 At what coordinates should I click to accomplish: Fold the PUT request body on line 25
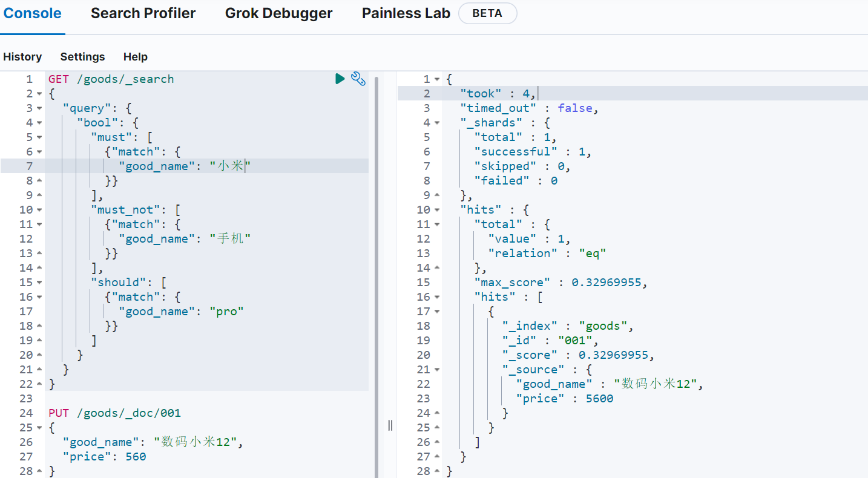click(39, 428)
